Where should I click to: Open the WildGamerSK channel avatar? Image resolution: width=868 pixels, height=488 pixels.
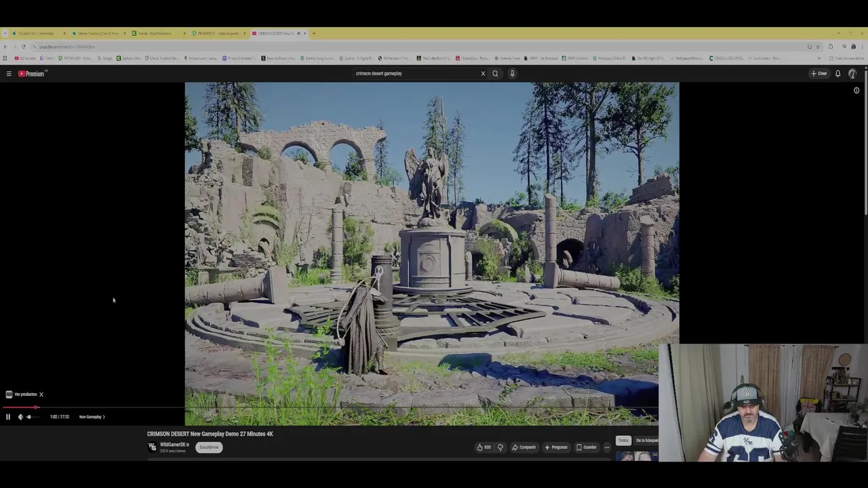[152, 447]
